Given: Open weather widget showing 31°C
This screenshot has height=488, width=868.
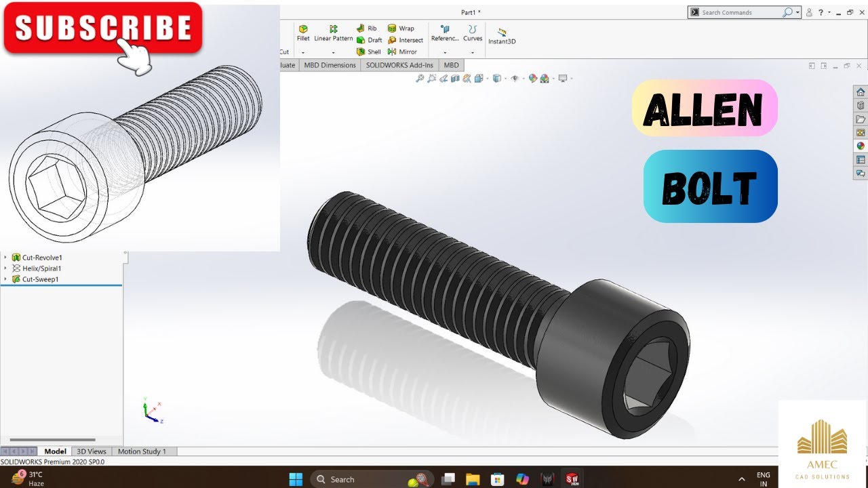Looking at the screenshot, I should (x=28, y=479).
